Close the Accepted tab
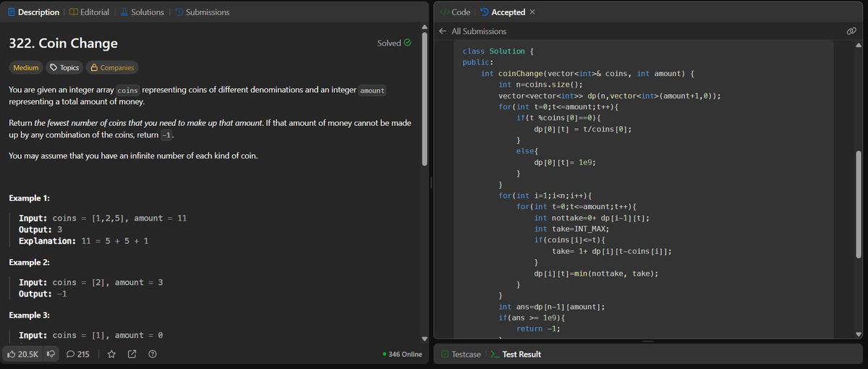Image resolution: width=868 pixels, height=369 pixels. tap(532, 12)
